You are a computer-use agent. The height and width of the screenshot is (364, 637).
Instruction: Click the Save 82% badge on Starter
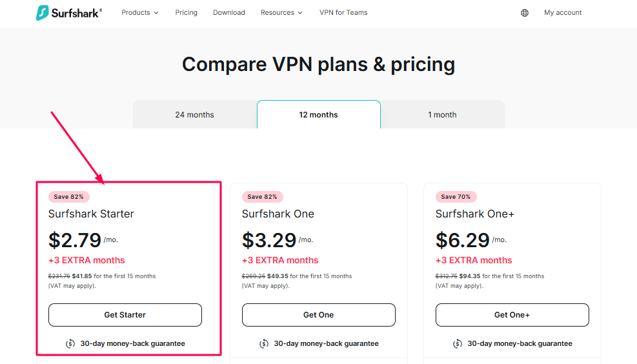coord(69,197)
